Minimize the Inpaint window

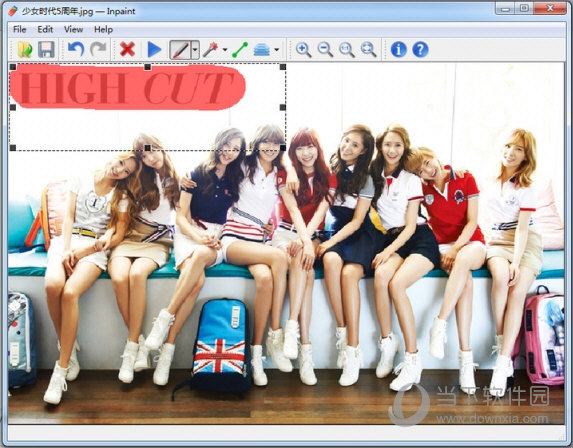tap(506, 9)
